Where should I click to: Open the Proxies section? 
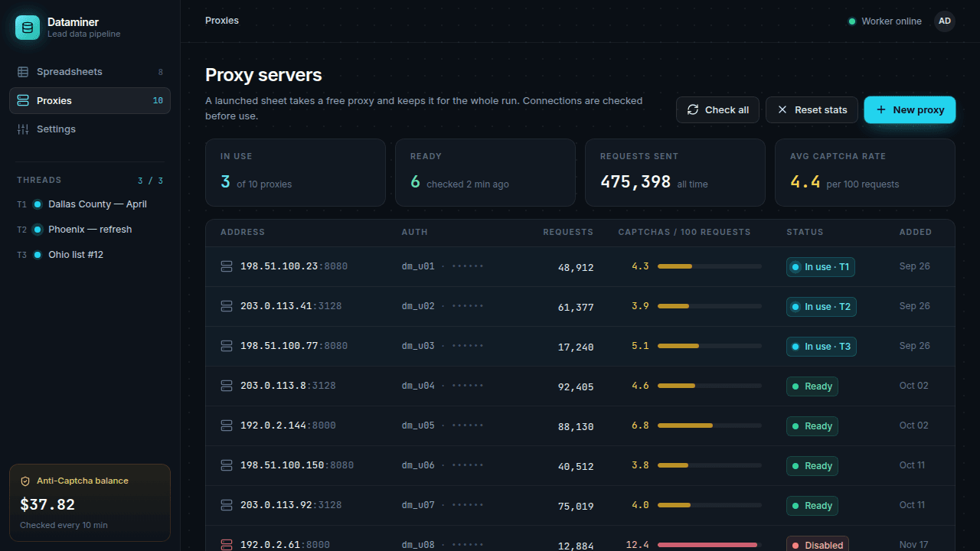[x=90, y=100]
